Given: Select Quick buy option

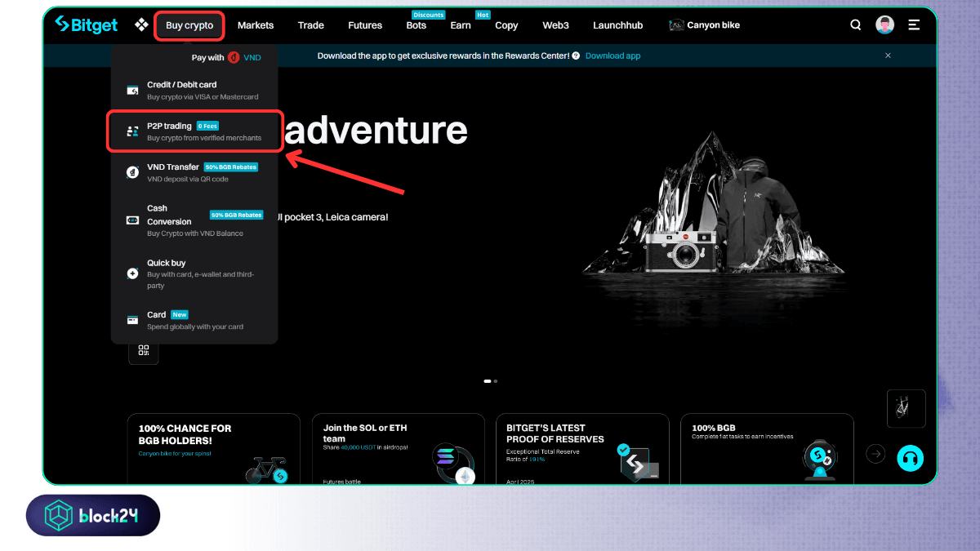Looking at the screenshot, I should pos(194,274).
